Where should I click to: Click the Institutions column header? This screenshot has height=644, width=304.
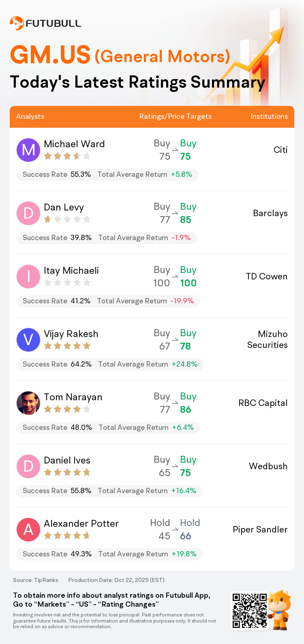(269, 116)
